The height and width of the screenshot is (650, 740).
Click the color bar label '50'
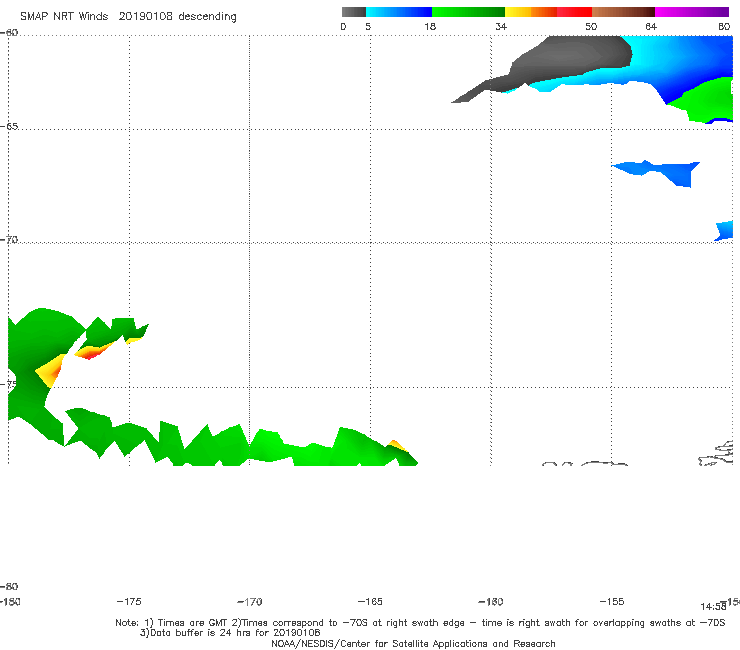(x=591, y=26)
